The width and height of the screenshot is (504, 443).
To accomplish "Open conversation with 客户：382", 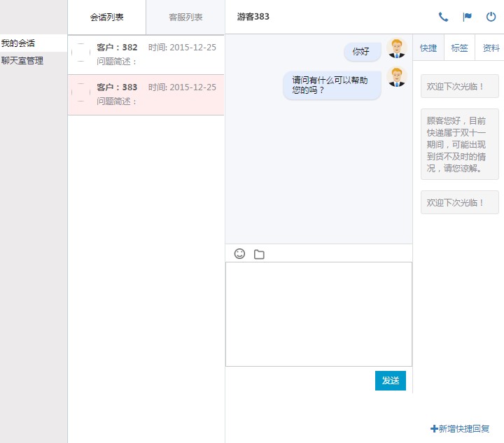I will 146,55.
